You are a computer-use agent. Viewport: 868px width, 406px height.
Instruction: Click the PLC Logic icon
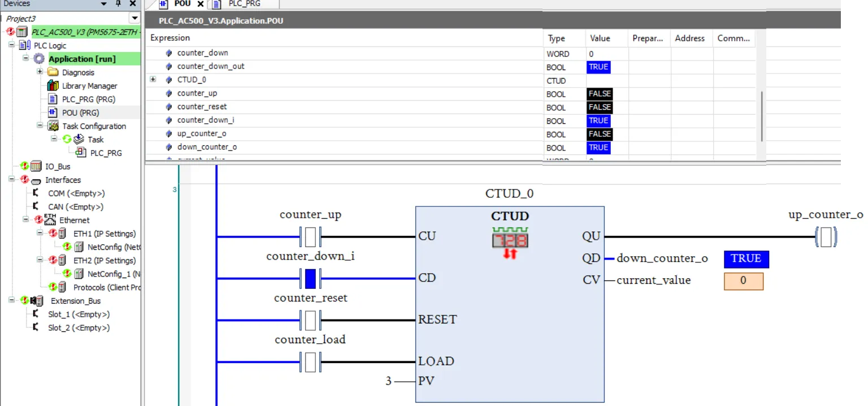25,46
